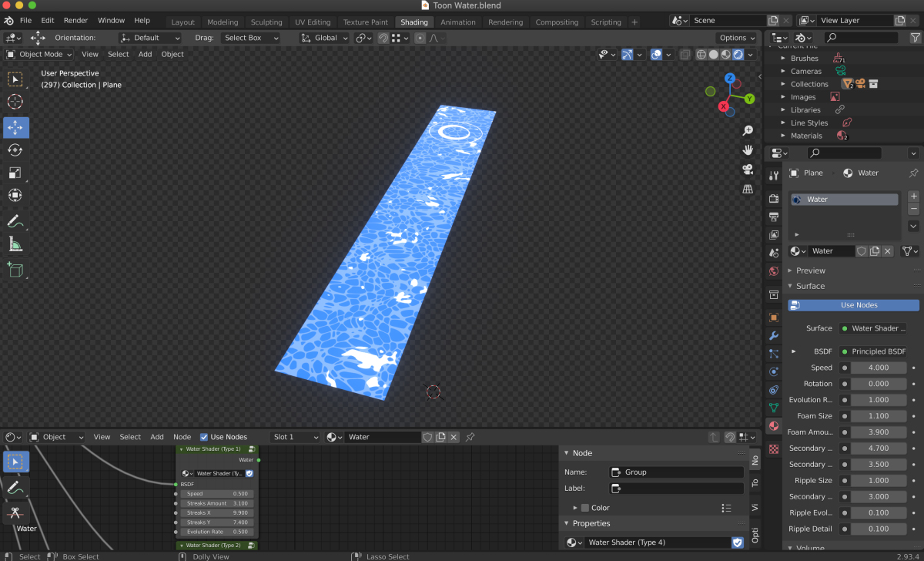Toggle show overlays button
924x561 pixels.
tap(656, 55)
